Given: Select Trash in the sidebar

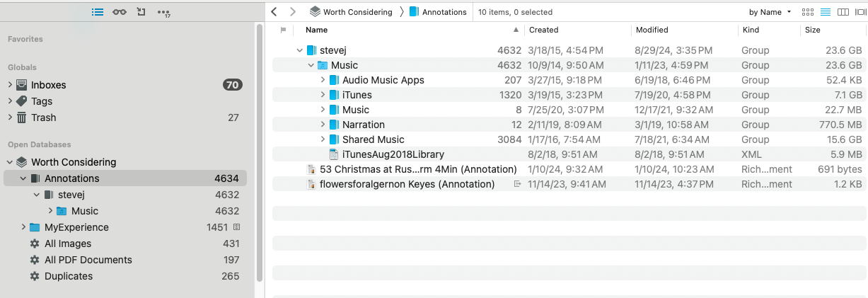Looking at the screenshot, I should [x=43, y=118].
